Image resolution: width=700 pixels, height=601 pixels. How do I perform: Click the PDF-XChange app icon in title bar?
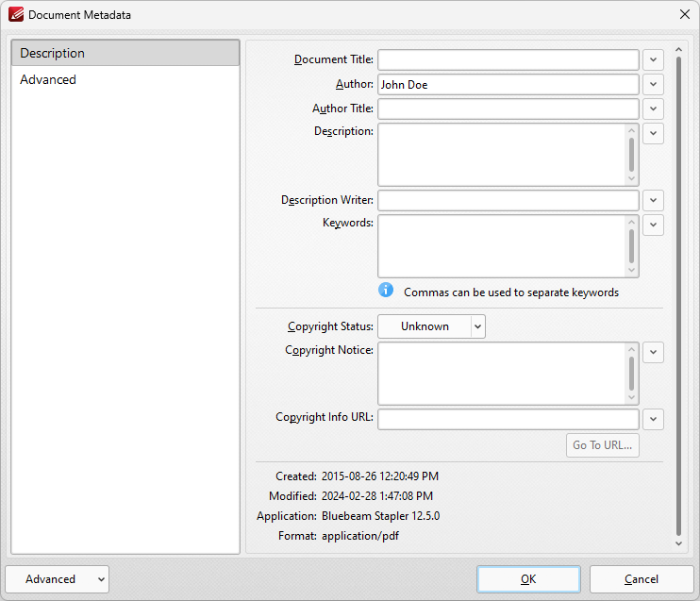tap(16, 14)
